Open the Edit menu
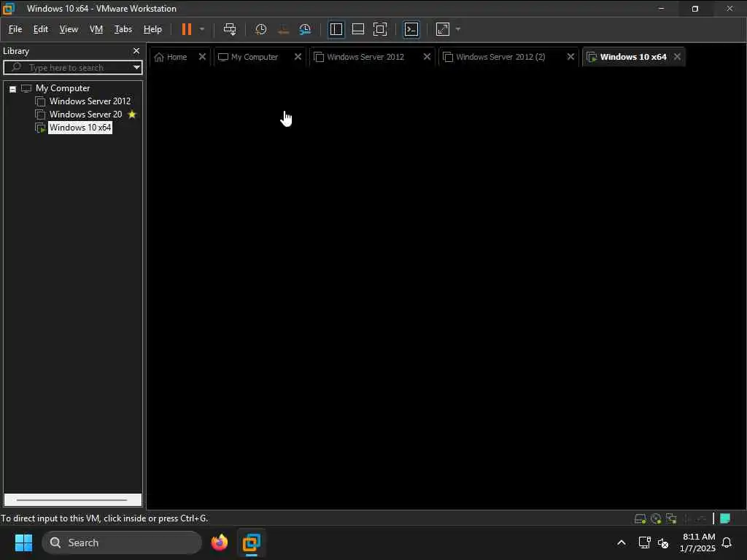 41,29
